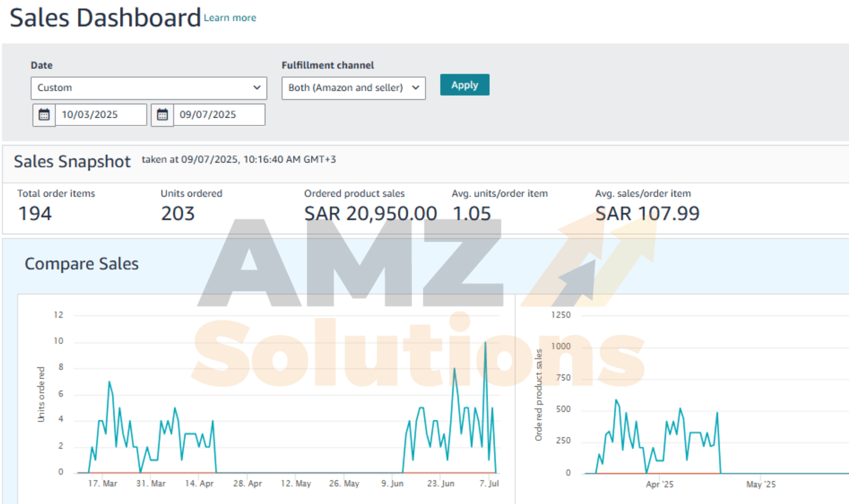This screenshot has height=504, width=849.
Task: Click the dropdown chevron beside Custom
Action: coord(257,88)
